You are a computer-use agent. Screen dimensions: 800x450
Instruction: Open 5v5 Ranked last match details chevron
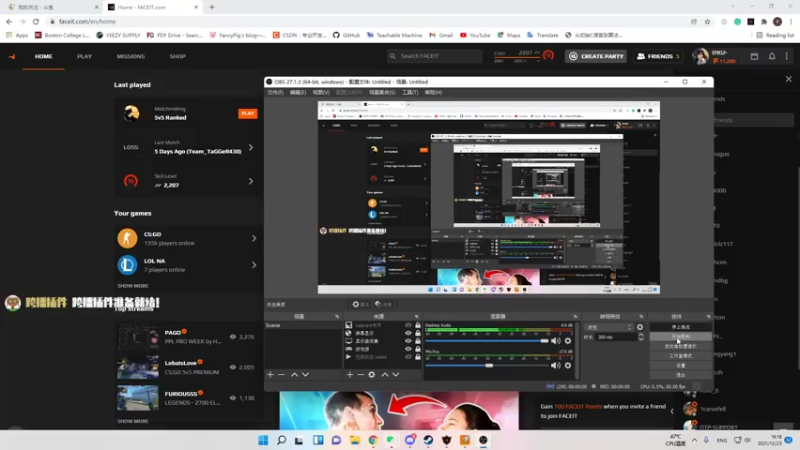(251, 147)
